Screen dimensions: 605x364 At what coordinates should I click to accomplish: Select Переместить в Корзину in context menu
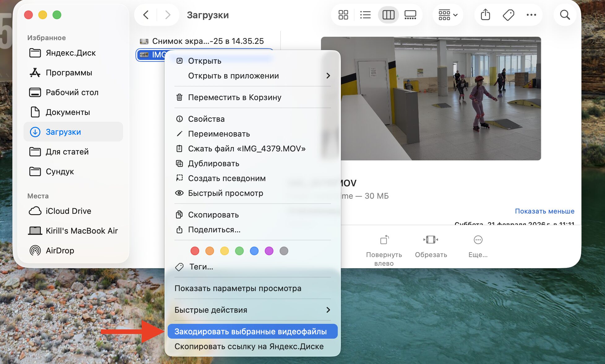point(235,97)
